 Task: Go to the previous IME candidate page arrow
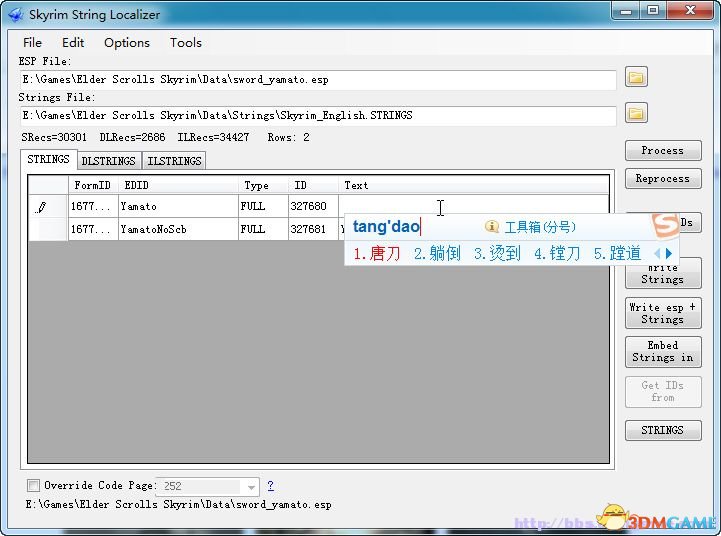[x=657, y=253]
